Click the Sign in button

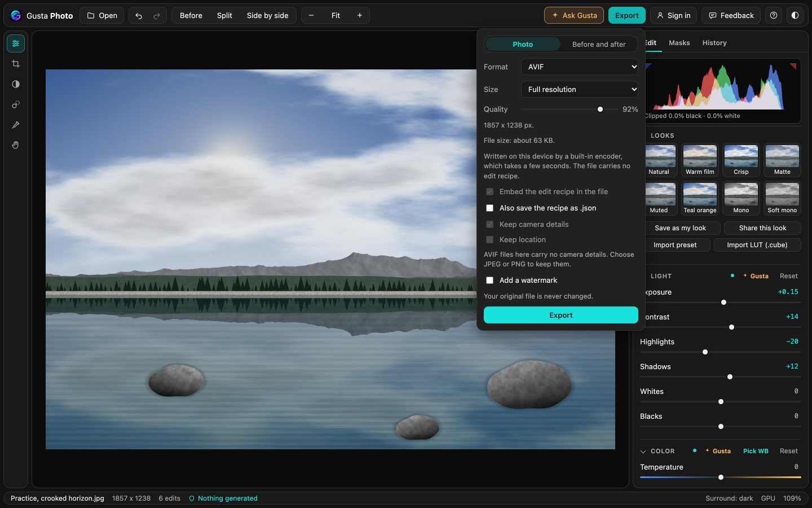pos(673,15)
